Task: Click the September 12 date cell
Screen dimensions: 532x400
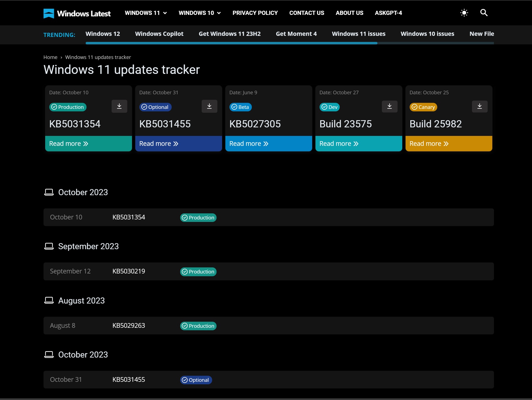Action: (70, 271)
